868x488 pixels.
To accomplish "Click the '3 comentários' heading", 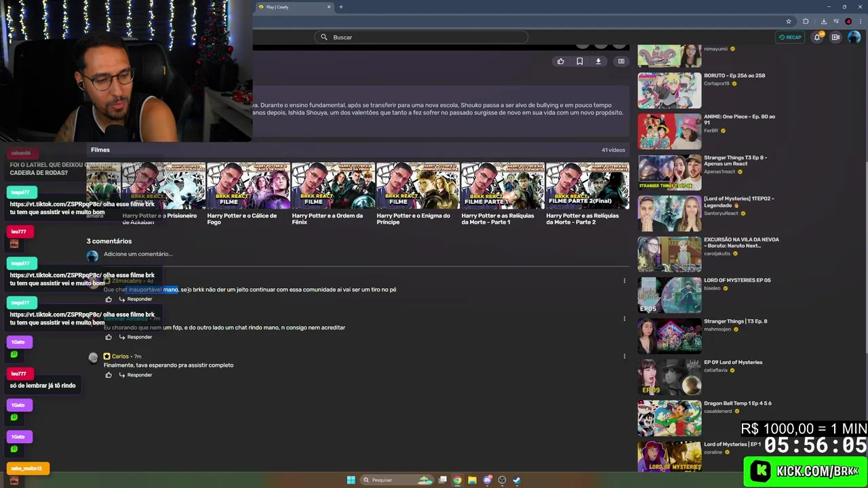I will click(x=109, y=241).
